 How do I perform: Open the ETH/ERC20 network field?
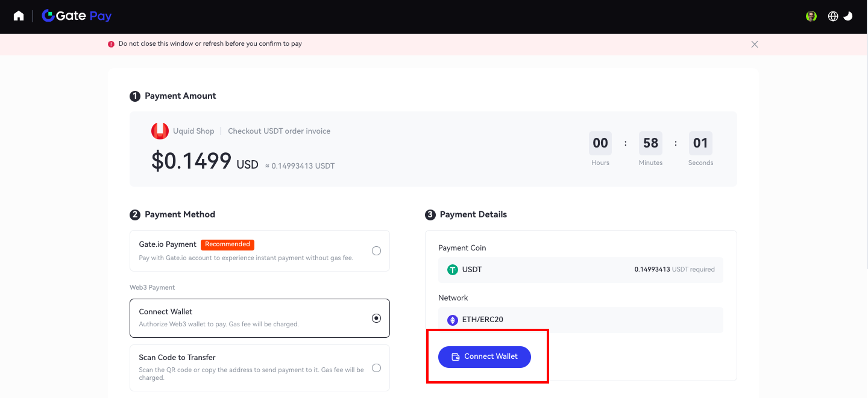click(x=580, y=320)
